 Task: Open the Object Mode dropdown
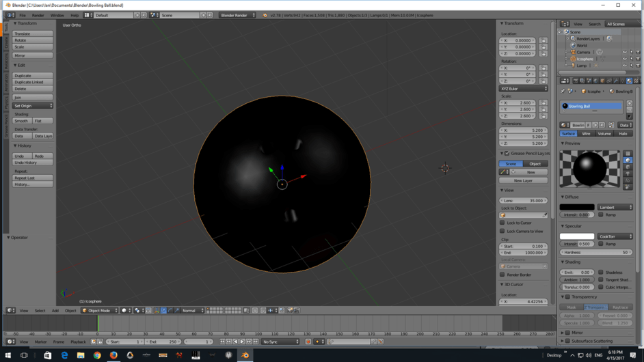point(99,311)
